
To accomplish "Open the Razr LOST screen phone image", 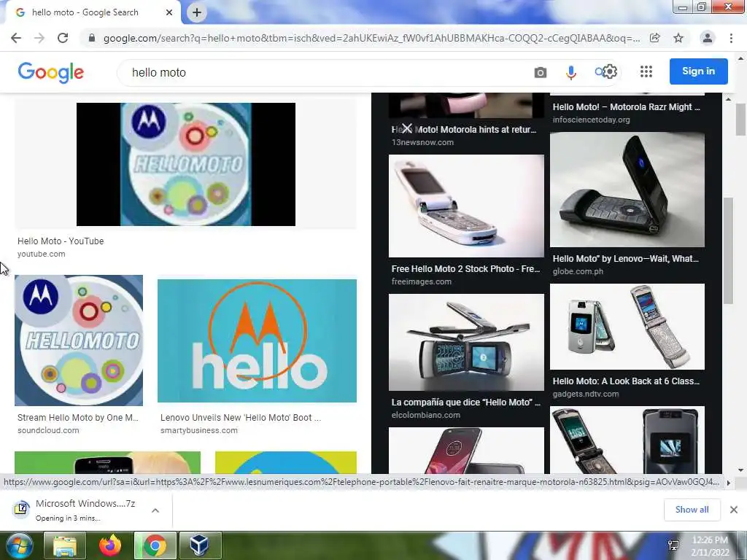I will (x=627, y=440).
